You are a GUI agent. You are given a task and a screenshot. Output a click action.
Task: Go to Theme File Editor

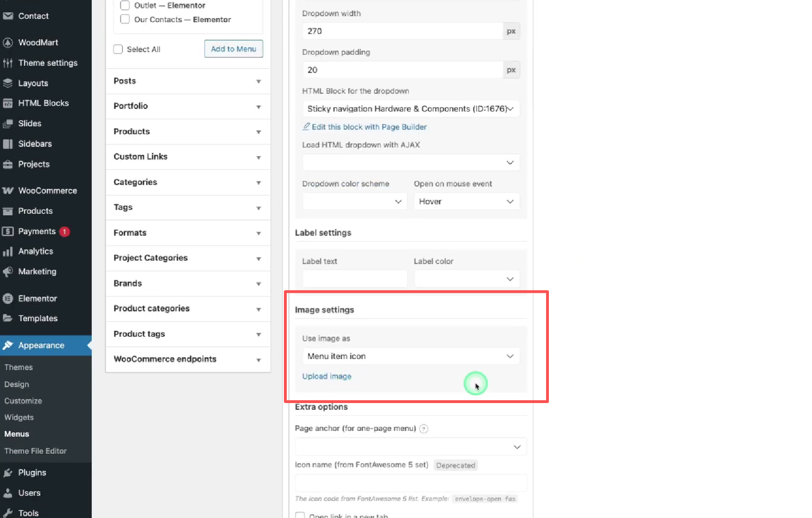pyautogui.click(x=35, y=451)
